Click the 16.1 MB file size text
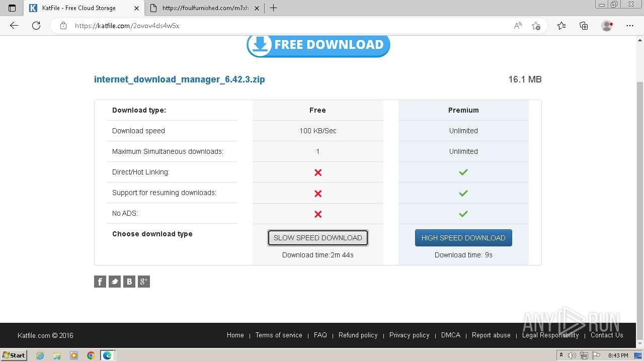The width and height of the screenshot is (644, 362). [525, 79]
